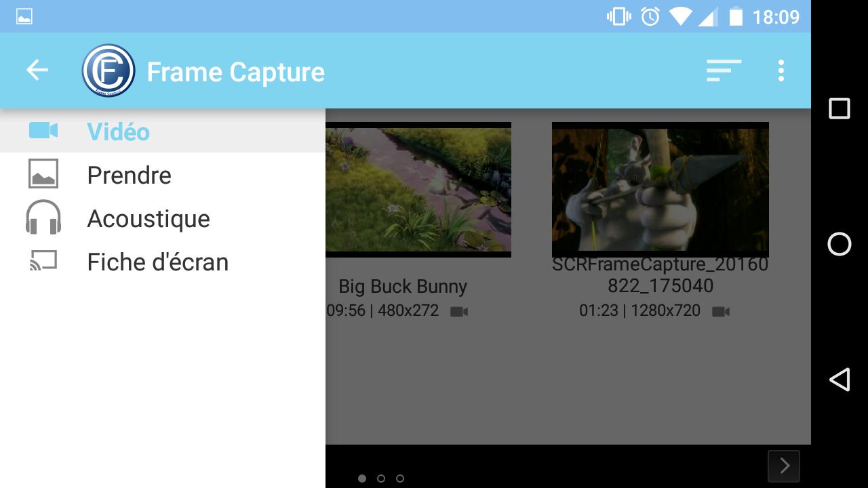Click the SCRFrameCapture_20160822_175040 file name
868x488 pixels.
point(660,275)
